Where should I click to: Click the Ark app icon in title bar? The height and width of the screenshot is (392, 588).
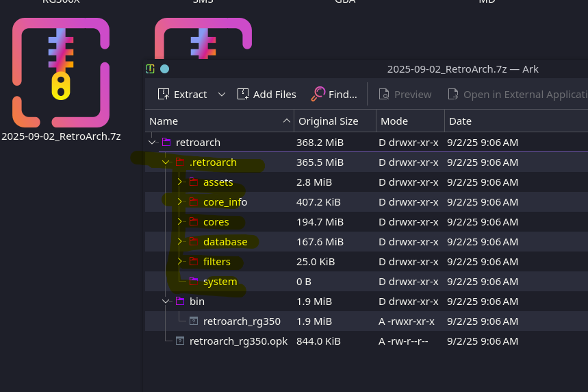coord(151,69)
